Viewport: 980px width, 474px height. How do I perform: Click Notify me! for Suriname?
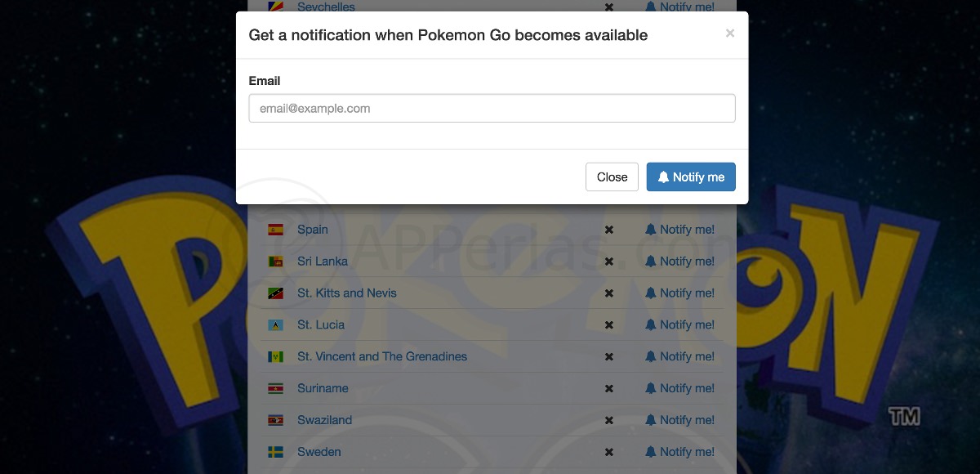pyautogui.click(x=679, y=388)
